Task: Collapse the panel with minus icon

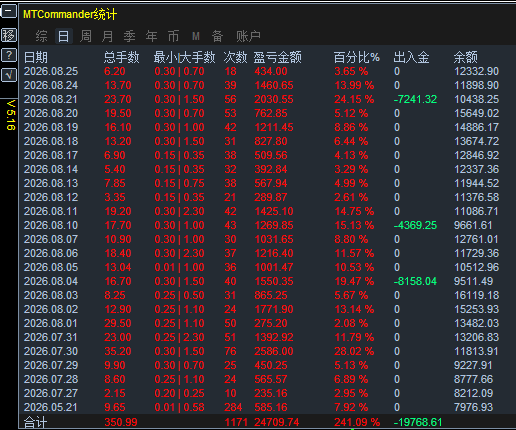Action: click(x=9, y=12)
